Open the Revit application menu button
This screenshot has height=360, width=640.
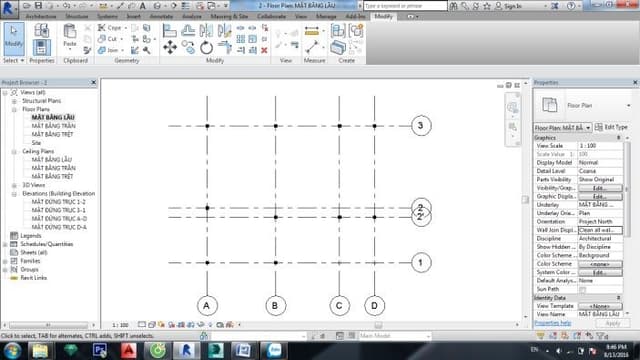[x=9, y=8]
